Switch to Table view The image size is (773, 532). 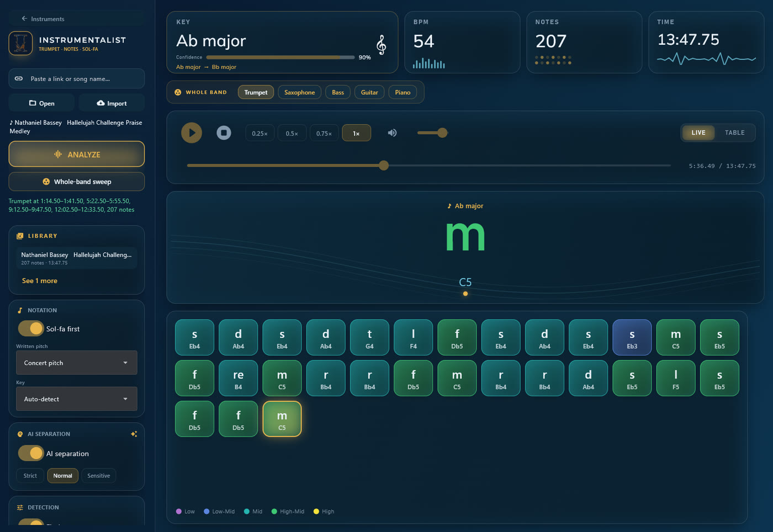(735, 132)
